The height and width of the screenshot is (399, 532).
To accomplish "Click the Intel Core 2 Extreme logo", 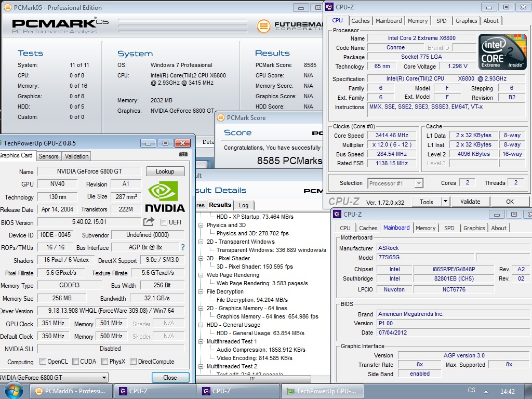I will click(x=502, y=52).
